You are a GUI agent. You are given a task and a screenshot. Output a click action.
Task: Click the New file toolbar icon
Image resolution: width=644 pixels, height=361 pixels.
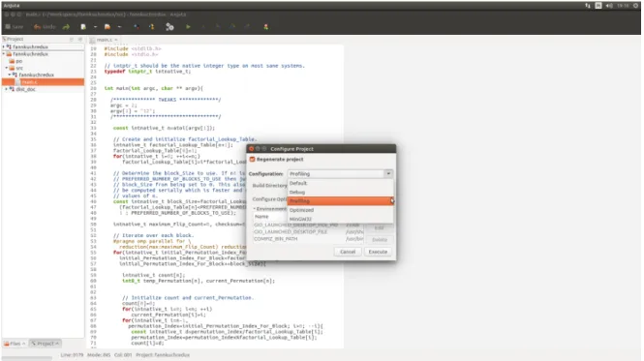click(x=83, y=27)
